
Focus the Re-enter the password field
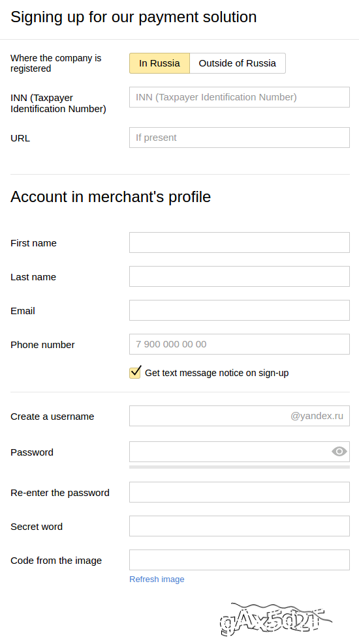point(240,492)
